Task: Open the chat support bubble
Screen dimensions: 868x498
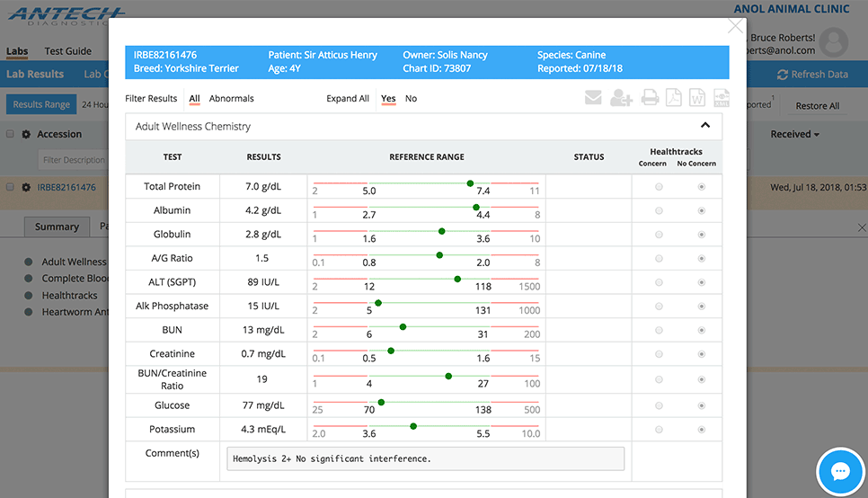Action: click(x=840, y=471)
